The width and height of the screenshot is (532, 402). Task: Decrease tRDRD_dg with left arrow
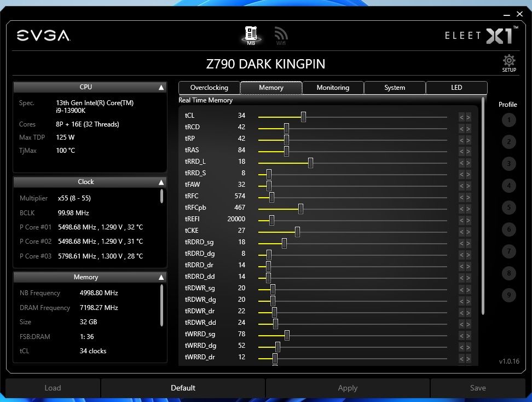[x=461, y=255]
